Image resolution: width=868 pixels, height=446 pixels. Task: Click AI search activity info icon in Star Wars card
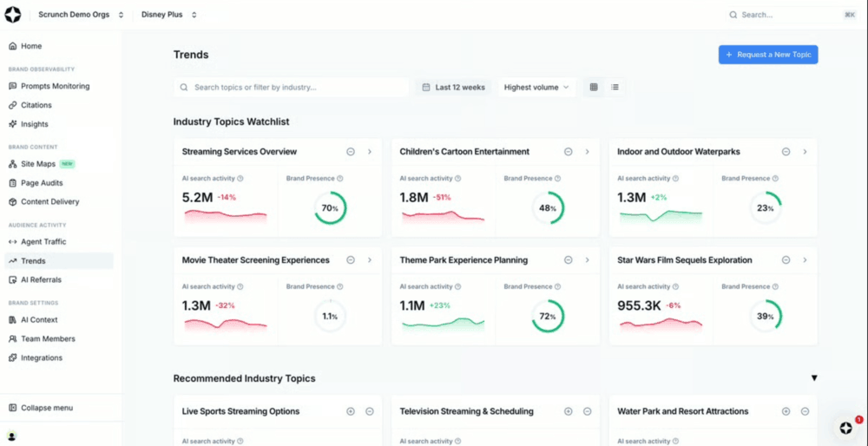pyautogui.click(x=675, y=287)
